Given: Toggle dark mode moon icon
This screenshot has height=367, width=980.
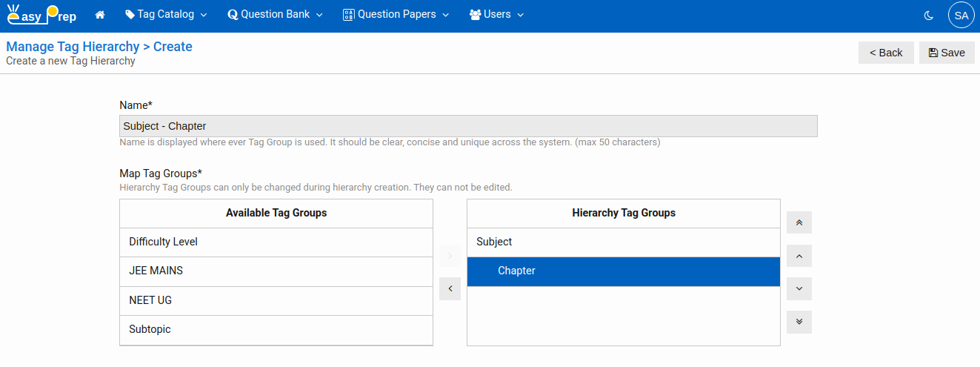Looking at the screenshot, I should click(929, 15).
